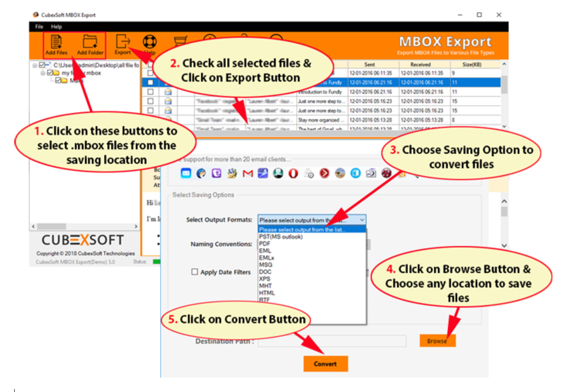Select the colorful pencils mail client icon
574x392 pixels.
[x=232, y=173]
